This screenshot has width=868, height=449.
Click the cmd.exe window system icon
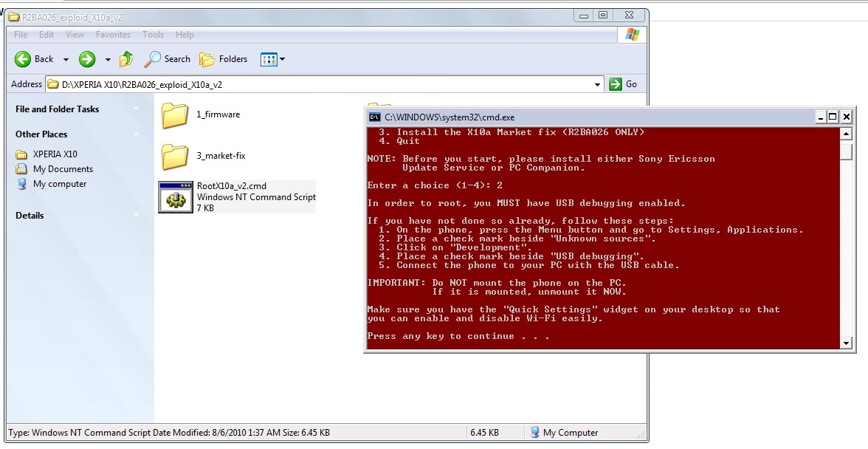pyautogui.click(x=375, y=117)
